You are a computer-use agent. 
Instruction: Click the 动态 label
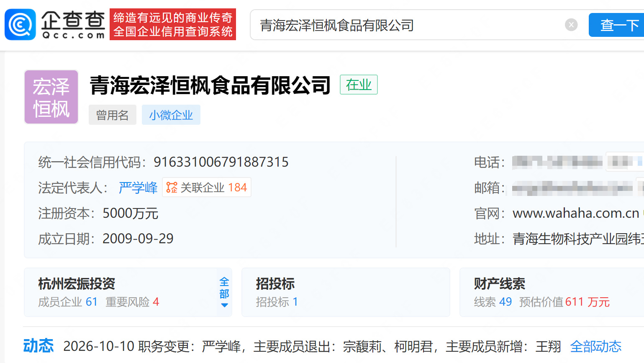[x=38, y=346]
